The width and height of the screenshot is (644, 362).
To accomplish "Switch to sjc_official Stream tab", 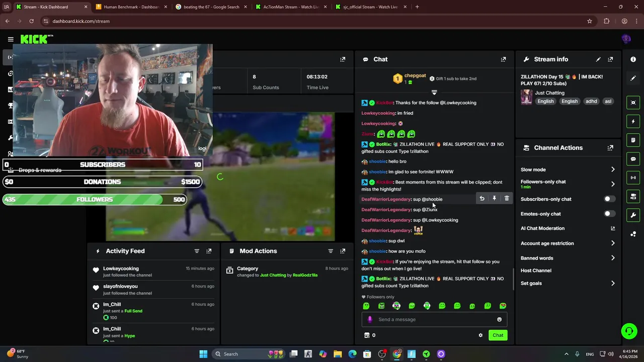I will [x=370, y=7].
